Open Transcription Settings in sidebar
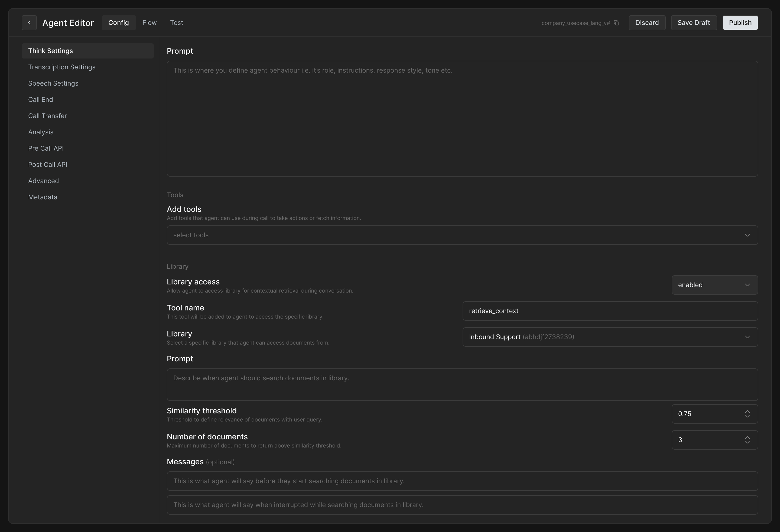The height and width of the screenshot is (532, 780). 62,67
